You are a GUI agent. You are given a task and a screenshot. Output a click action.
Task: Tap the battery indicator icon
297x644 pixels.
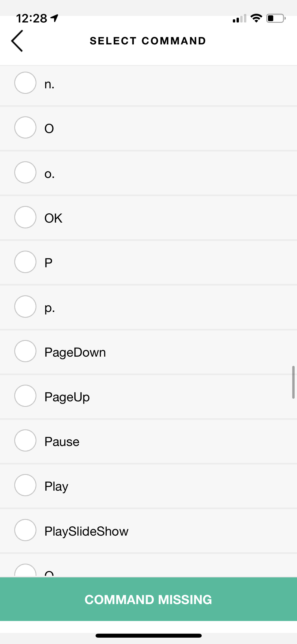(276, 18)
